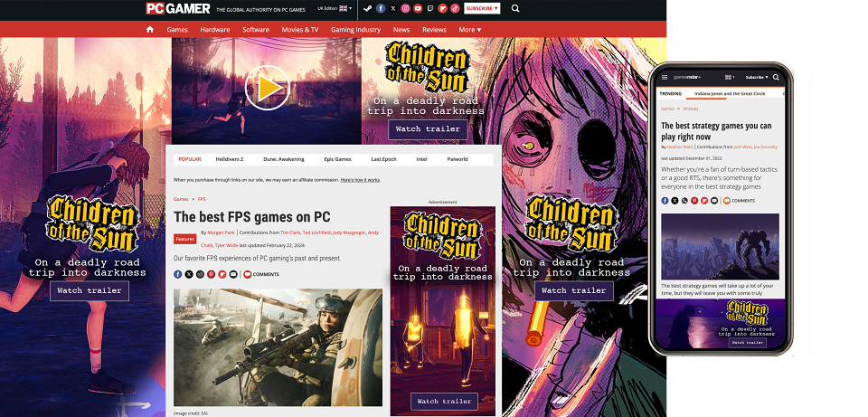Expand the SUBSCRIBE dropdown button
868x417 pixels.
tap(482, 8)
